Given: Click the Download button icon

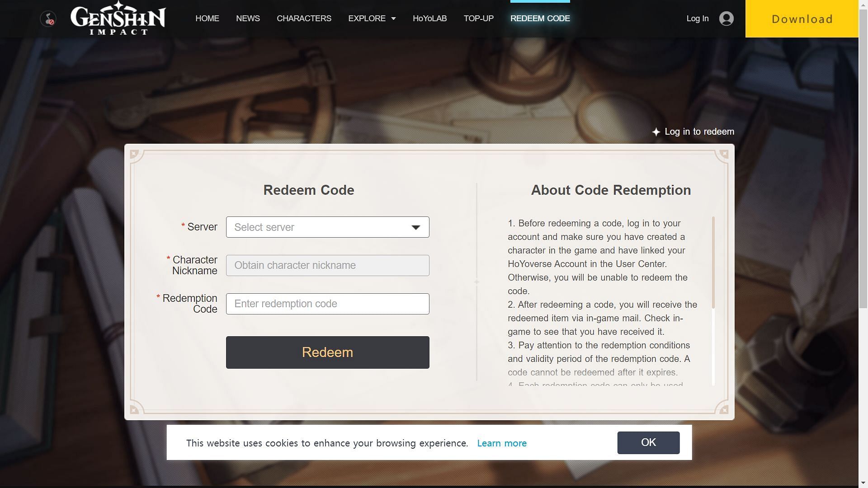Looking at the screenshot, I should tap(802, 19).
